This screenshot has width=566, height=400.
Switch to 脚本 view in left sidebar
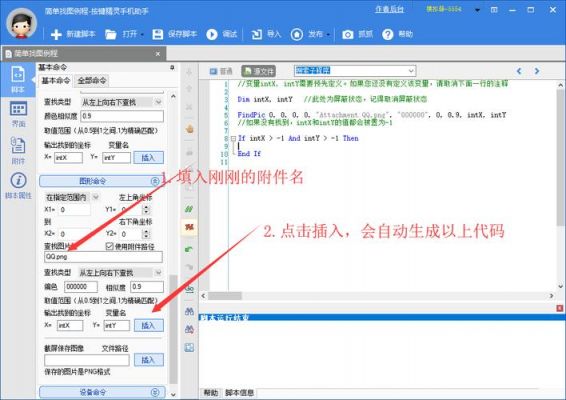pyautogui.click(x=18, y=79)
